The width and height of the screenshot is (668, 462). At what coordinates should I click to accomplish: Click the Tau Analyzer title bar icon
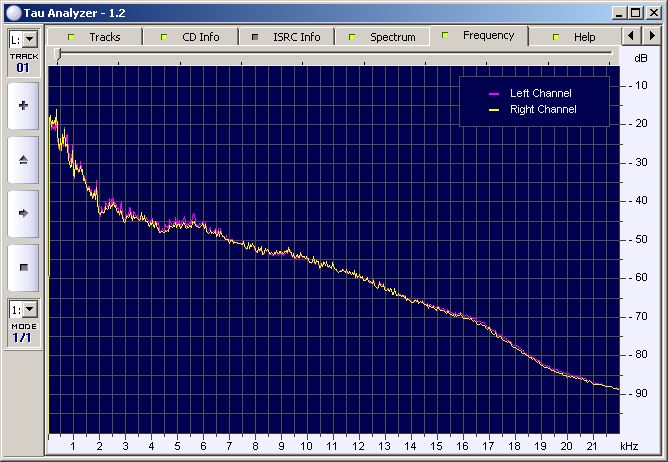click(12, 10)
